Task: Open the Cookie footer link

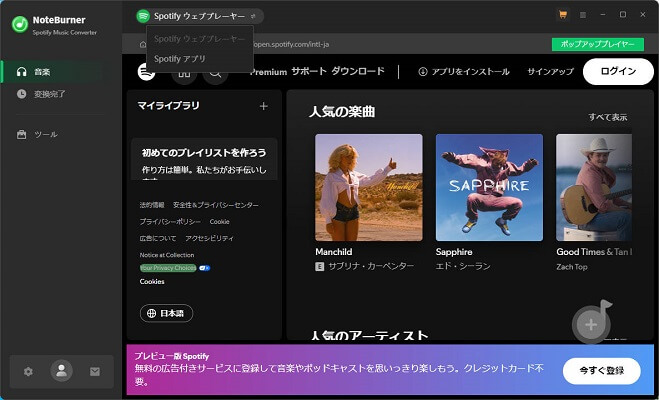Action: 219,221
